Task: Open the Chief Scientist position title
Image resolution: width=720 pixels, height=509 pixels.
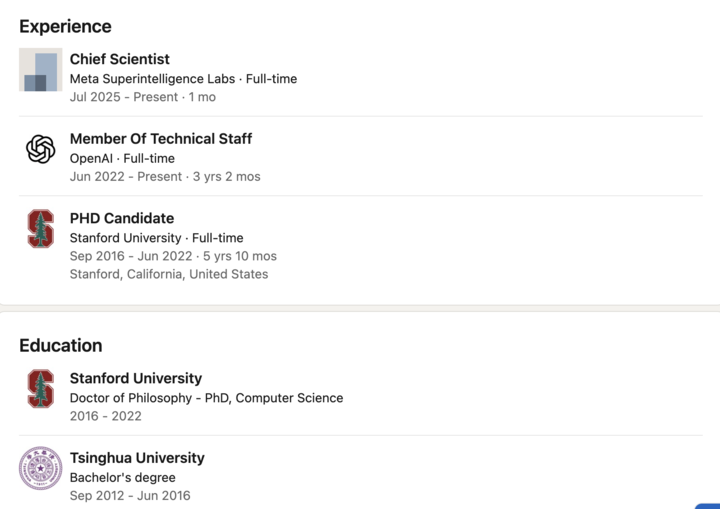Action: [x=119, y=59]
